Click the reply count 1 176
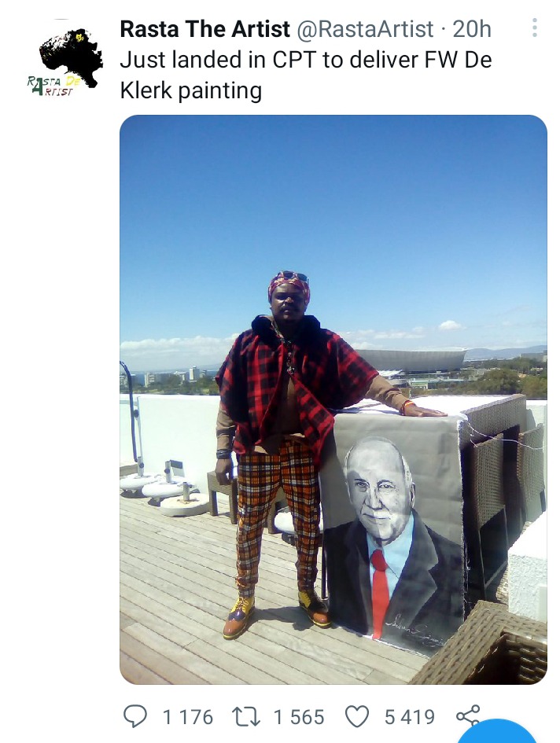 (x=188, y=717)
